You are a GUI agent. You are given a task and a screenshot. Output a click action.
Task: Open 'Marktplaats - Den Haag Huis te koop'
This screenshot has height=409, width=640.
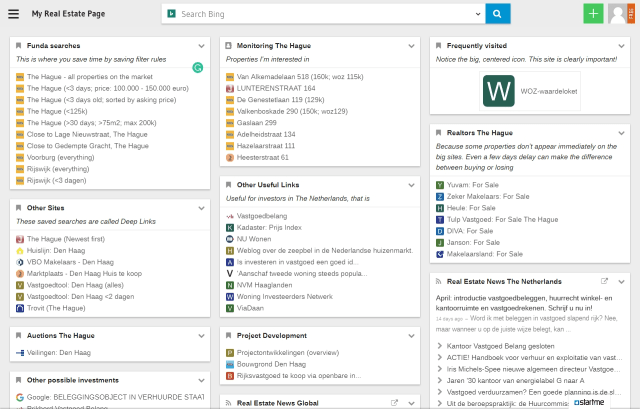pyautogui.click(x=84, y=273)
